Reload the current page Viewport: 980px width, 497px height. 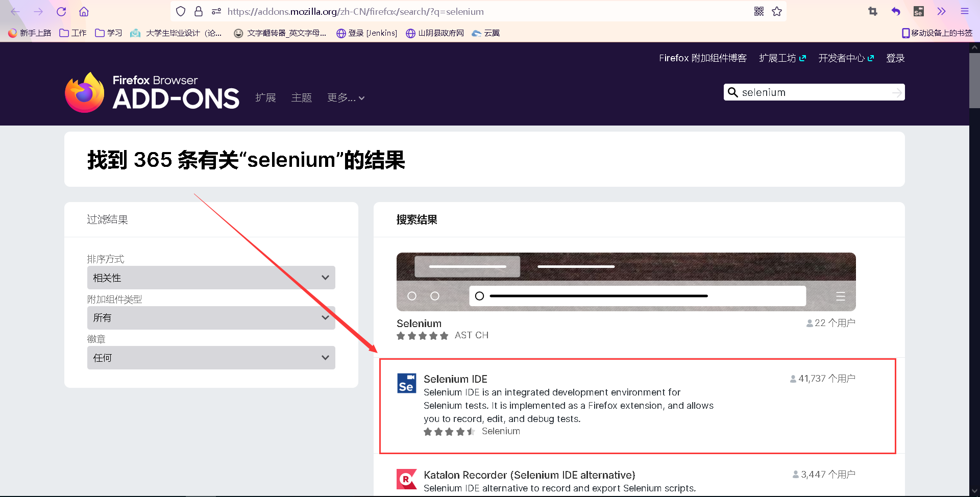point(61,11)
